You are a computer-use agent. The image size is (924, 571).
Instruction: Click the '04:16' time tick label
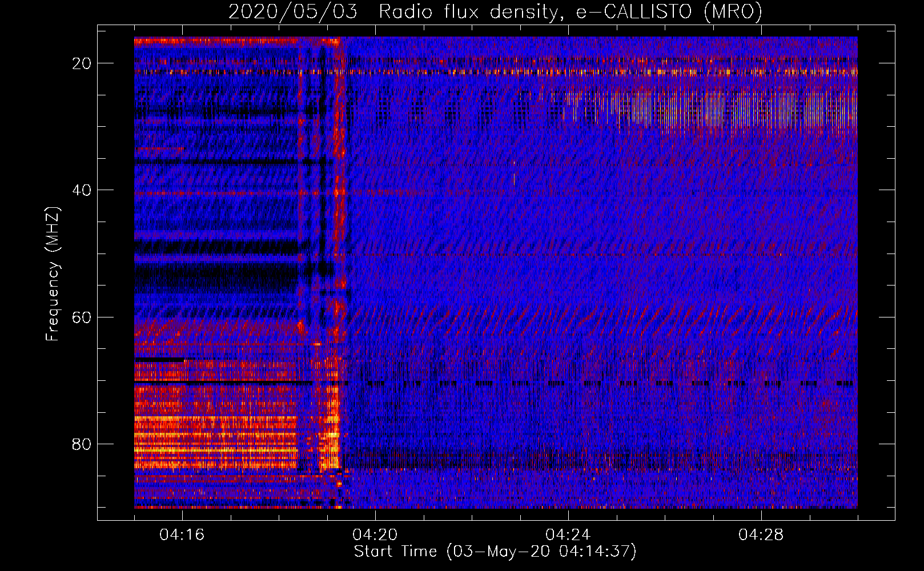(182, 535)
